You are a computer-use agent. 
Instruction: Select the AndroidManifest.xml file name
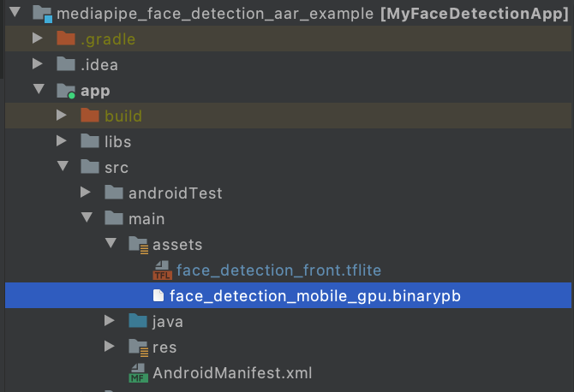tap(232, 373)
